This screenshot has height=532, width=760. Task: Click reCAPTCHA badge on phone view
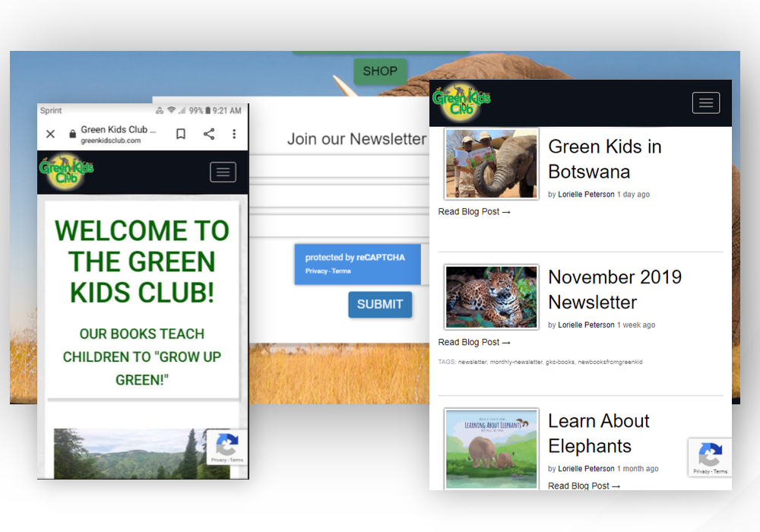tap(226, 447)
